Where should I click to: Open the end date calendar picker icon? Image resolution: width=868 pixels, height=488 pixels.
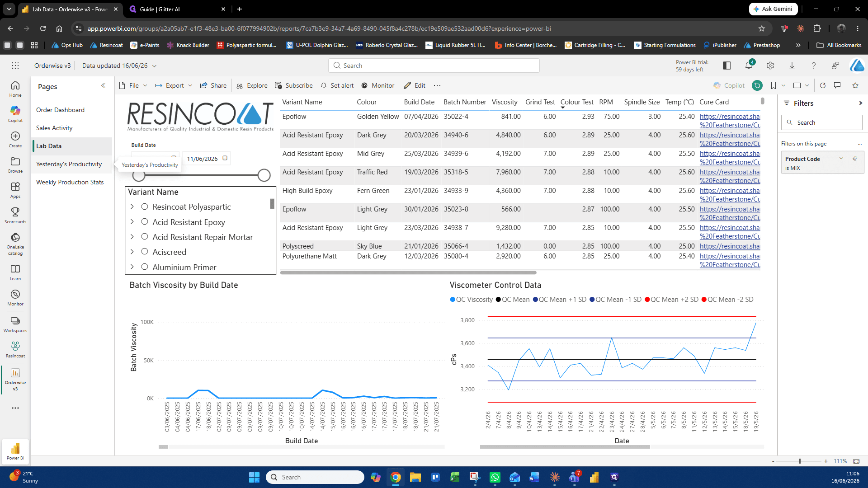coord(225,158)
